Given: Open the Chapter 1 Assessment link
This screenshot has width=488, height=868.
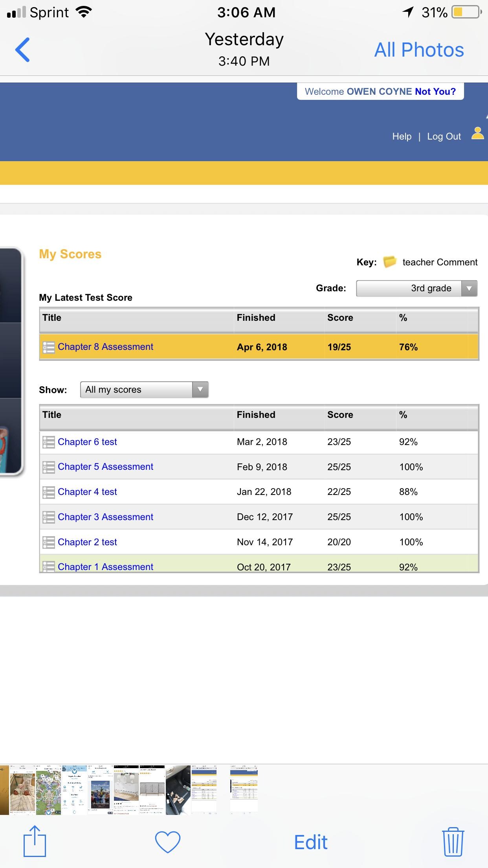Looking at the screenshot, I should tap(105, 567).
